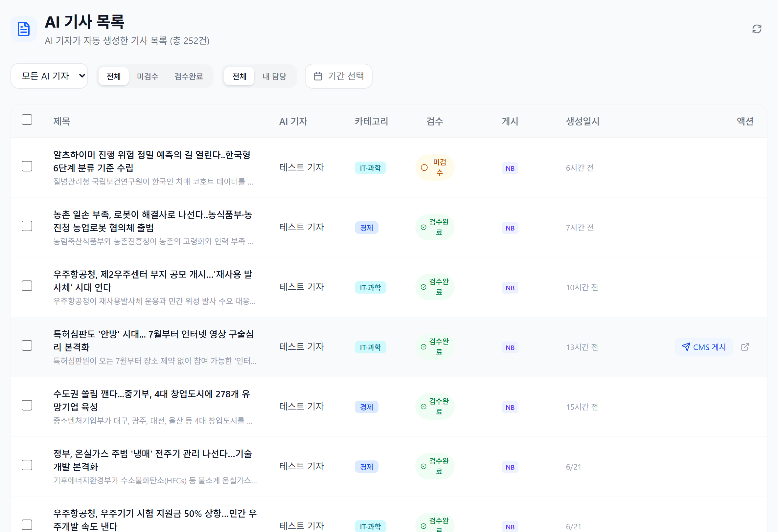Click NB badge in 특허심판도 row
The height and width of the screenshot is (532, 778).
[510, 347]
